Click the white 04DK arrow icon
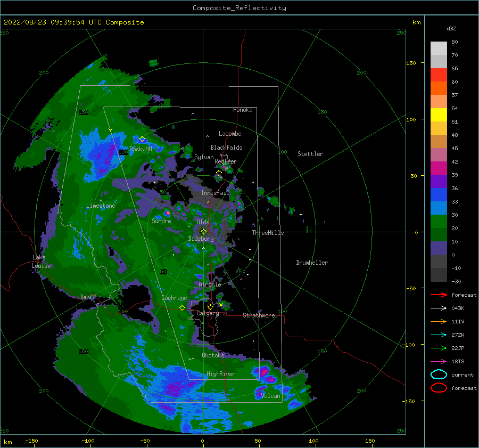This screenshot has height=448, width=479. tap(439, 308)
